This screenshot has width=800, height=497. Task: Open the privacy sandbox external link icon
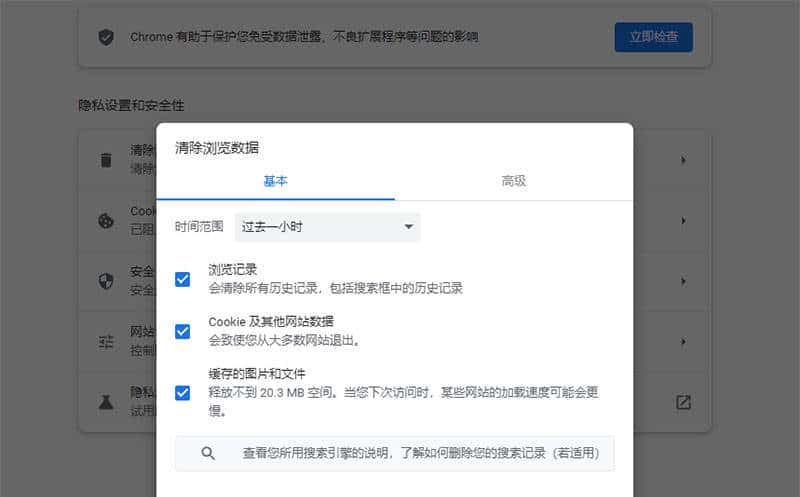click(x=683, y=402)
